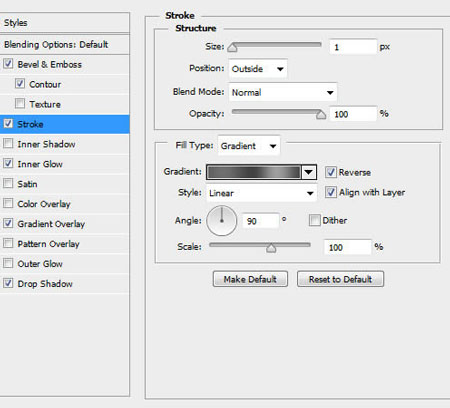Enable the Dither checkbox
Screen dimensions: 450x408
pos(314,220)
